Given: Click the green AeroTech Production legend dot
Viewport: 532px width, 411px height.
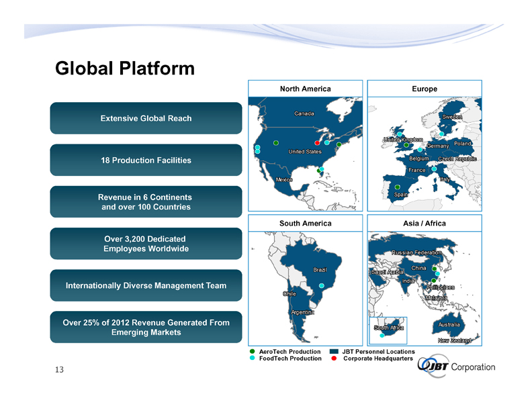Looking at the screenshot, I should [x=252, y=352].
